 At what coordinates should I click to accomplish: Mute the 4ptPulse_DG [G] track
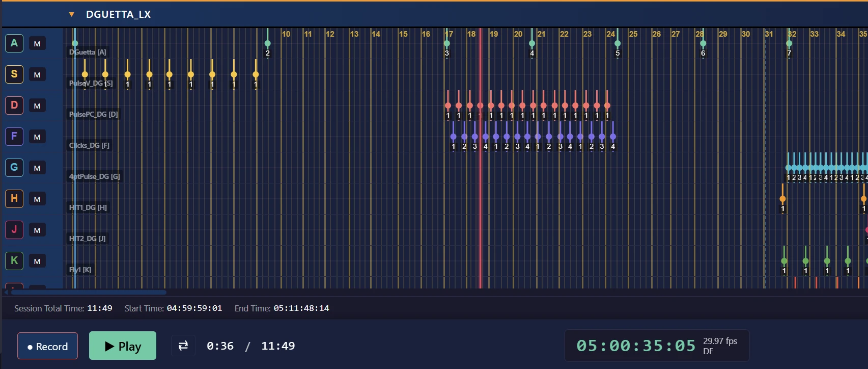37,168
